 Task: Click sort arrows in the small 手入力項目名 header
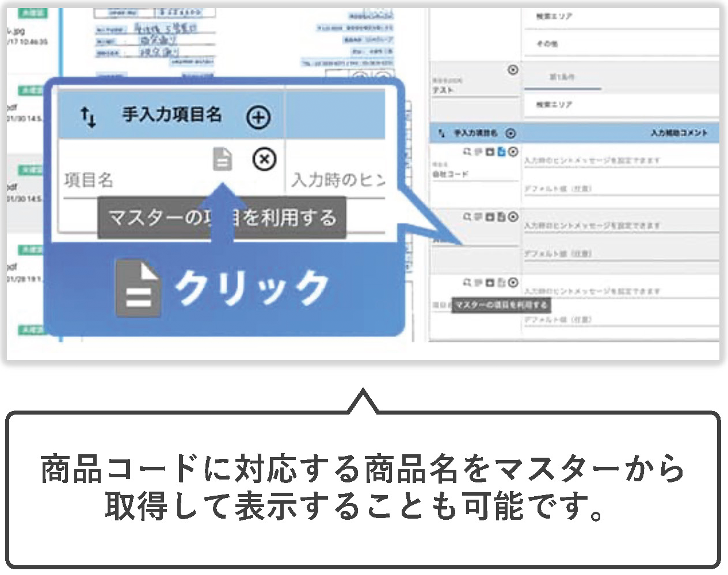[441, 133]
